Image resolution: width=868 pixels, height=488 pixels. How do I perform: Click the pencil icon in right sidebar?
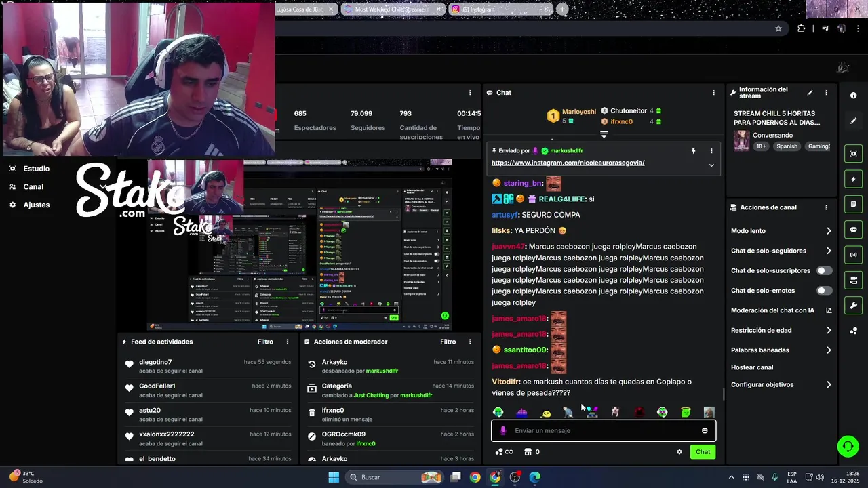click(853, 121)
